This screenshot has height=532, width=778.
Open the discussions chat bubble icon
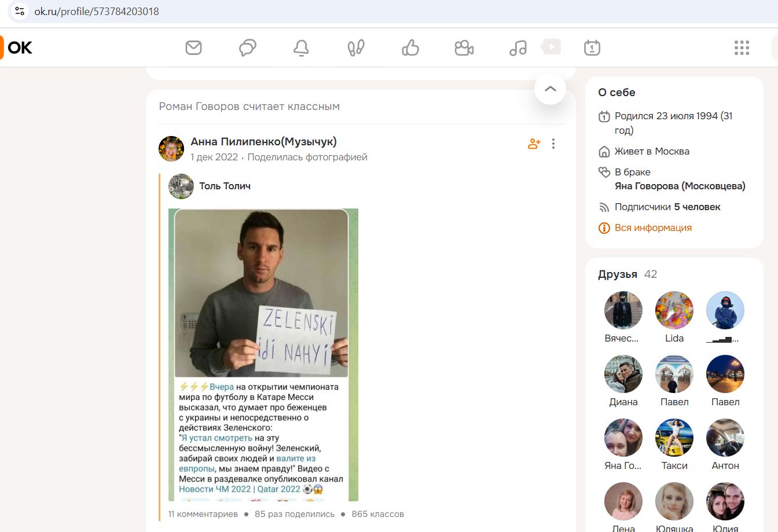[x=247, y=47]
